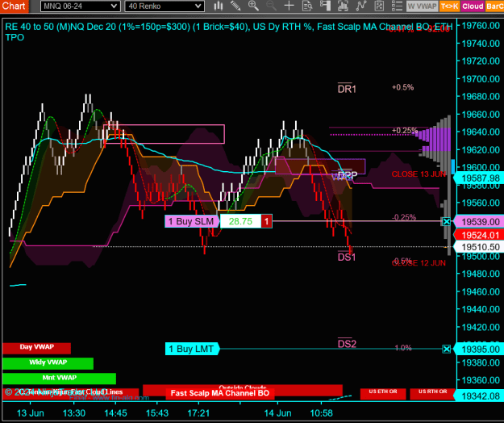Cancel the Buy SLM order at 19539.00
The width and height of the screenshot is (504, 423).
coord(447,221)
